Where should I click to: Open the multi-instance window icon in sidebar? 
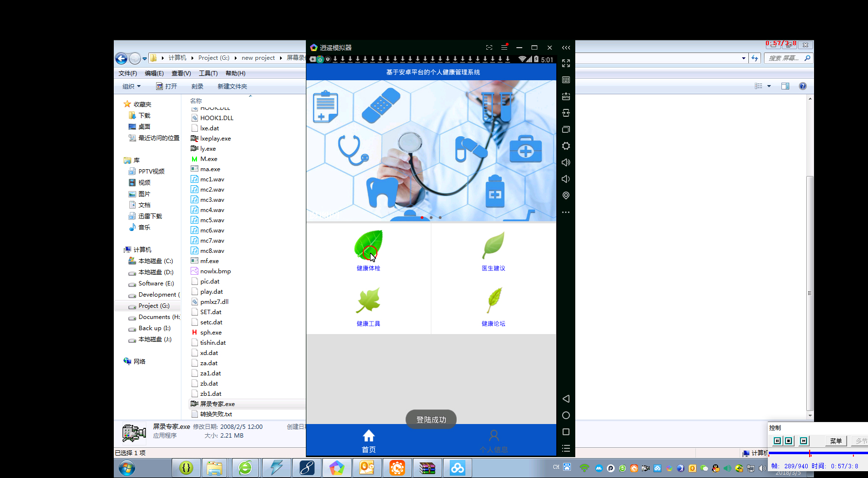point(566,129)
